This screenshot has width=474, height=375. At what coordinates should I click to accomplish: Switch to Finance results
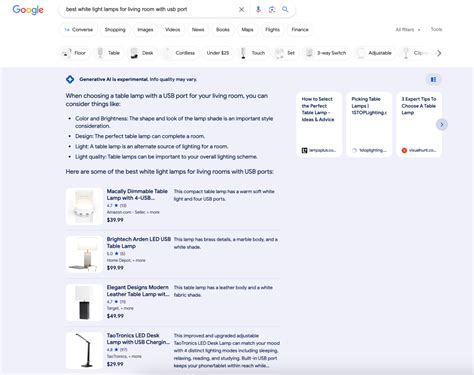point(300,30)
